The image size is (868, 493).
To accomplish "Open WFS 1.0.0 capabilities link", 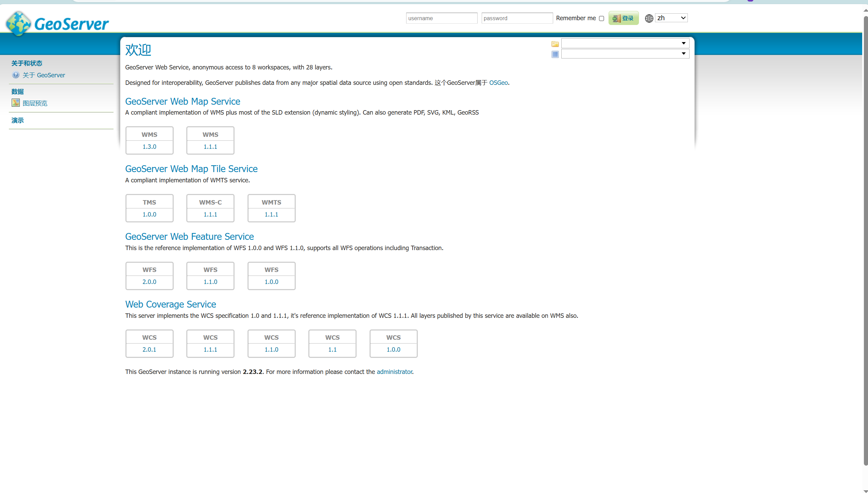I will point(271,282).
